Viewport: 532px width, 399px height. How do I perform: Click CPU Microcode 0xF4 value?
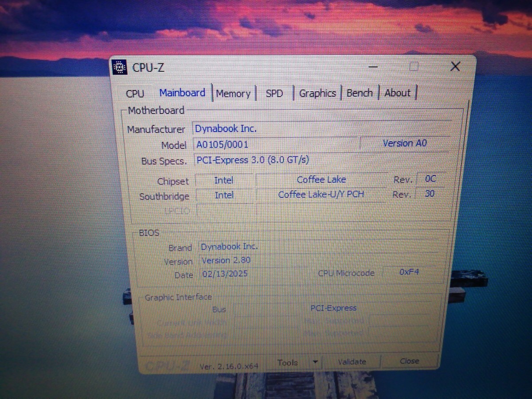point(409,272)
